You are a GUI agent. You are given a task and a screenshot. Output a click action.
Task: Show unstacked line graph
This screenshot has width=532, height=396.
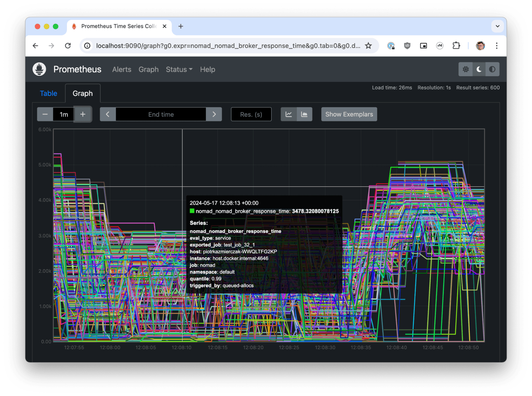pos(289,114)
